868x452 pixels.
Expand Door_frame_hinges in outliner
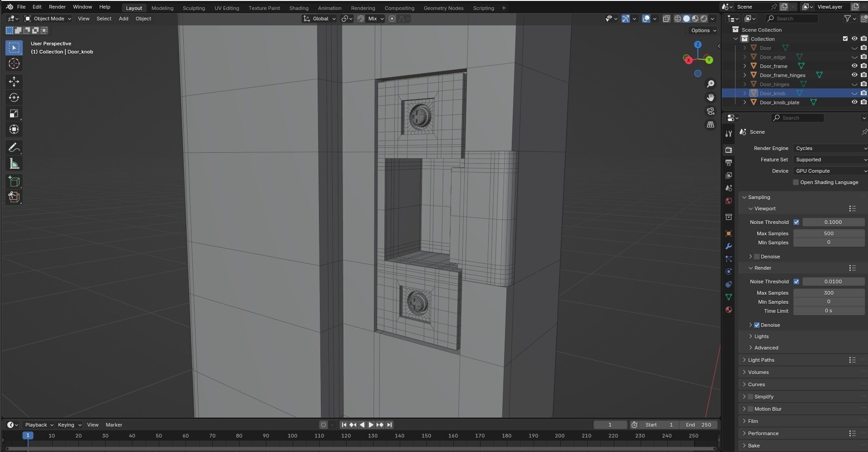pyautogui.click(x=745, y=75)
